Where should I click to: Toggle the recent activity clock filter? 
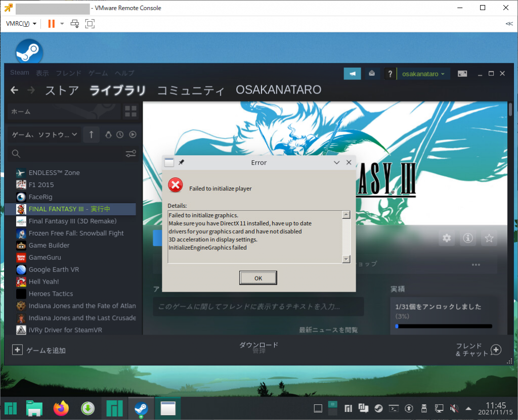pos(120,134)
